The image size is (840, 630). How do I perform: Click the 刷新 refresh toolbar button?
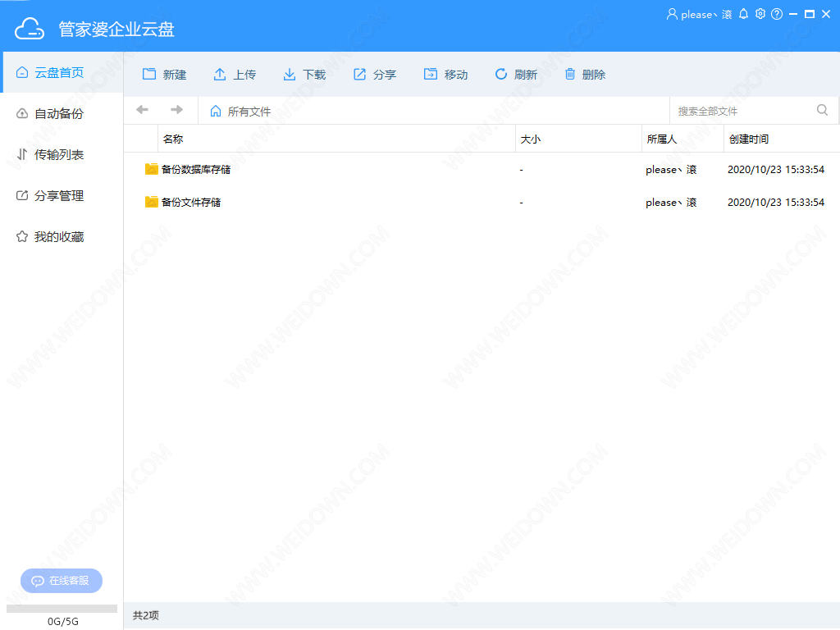click(x=516, y=75)
